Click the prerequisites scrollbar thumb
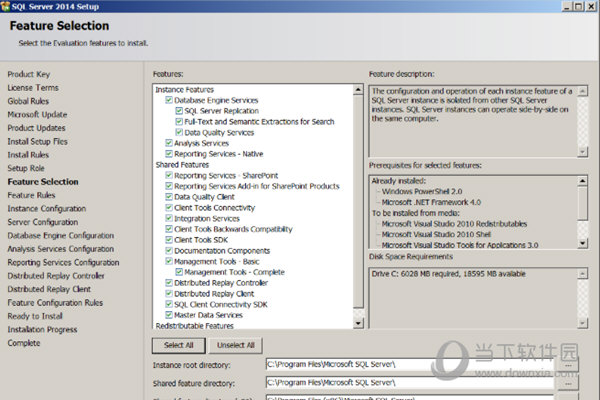This screenshot has width=600, height=400. point(582,203)
